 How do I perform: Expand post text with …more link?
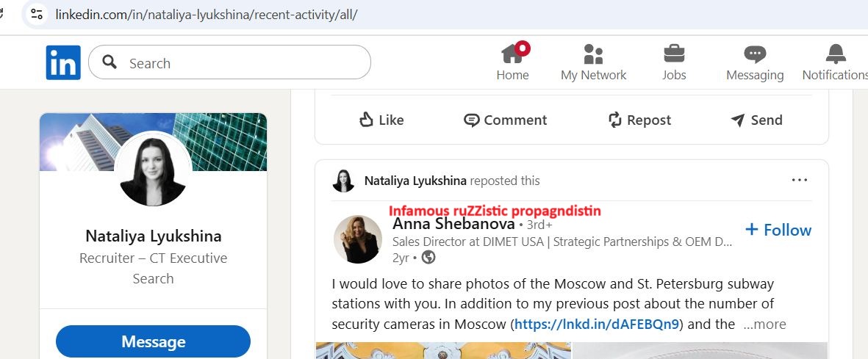[764, 324]
